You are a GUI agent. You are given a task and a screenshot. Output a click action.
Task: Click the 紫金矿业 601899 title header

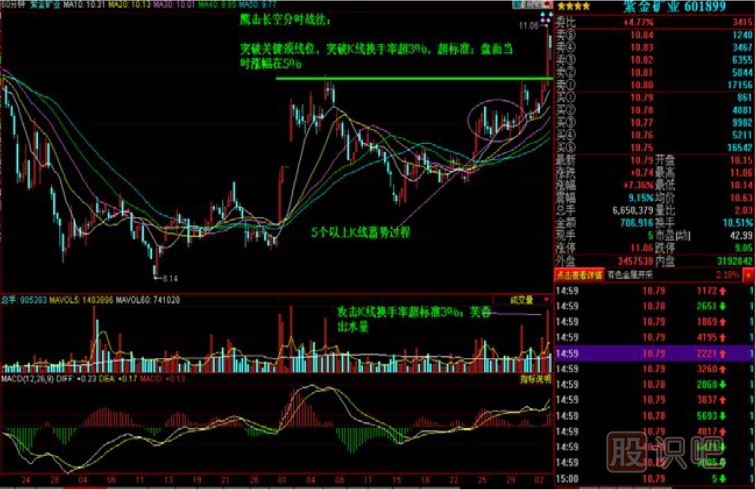click(x=690, y=6)
